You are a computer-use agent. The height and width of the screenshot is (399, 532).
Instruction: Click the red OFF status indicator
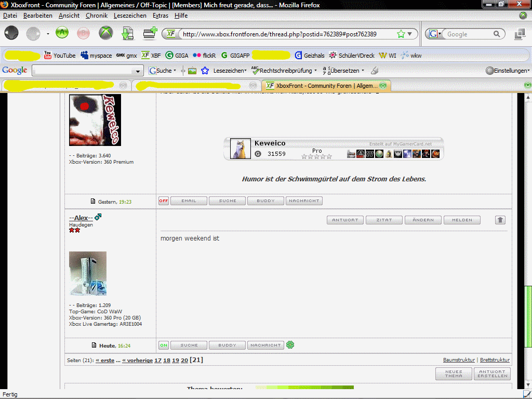click(164, 201)
